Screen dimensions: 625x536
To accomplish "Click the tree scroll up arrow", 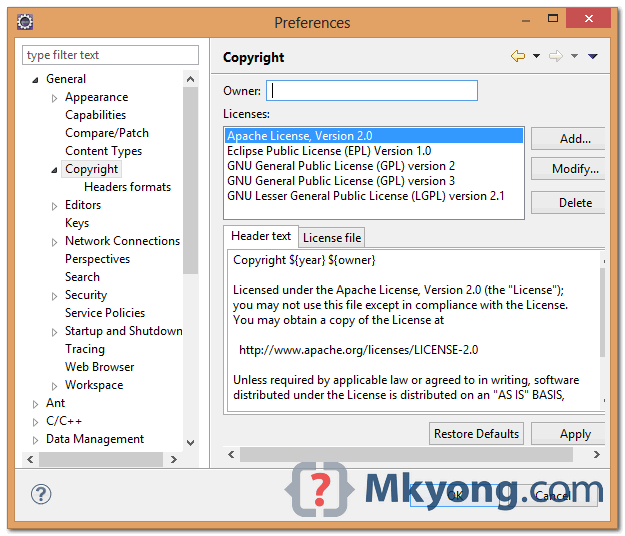I will click(191, 79).
